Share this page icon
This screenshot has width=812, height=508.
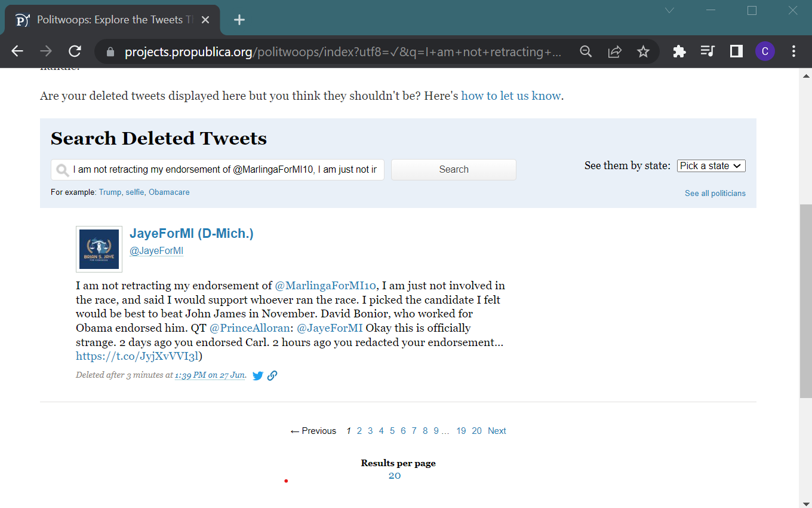pyautogui.click(x=614, y=51)
